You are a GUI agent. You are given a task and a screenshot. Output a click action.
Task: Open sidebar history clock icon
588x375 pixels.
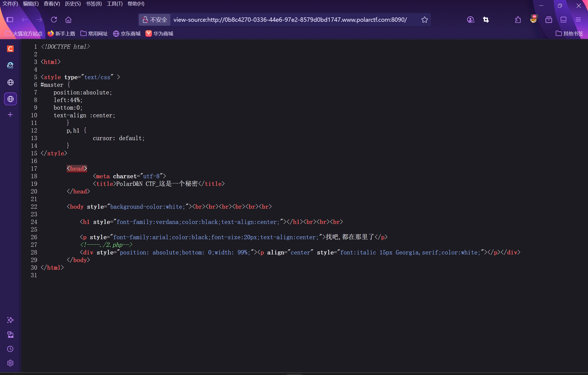coord(10,349)
